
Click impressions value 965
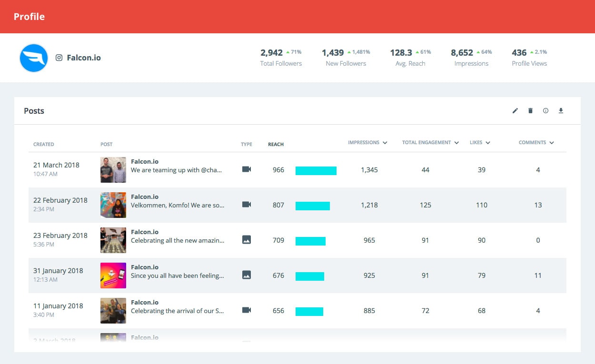click(369, 240)
